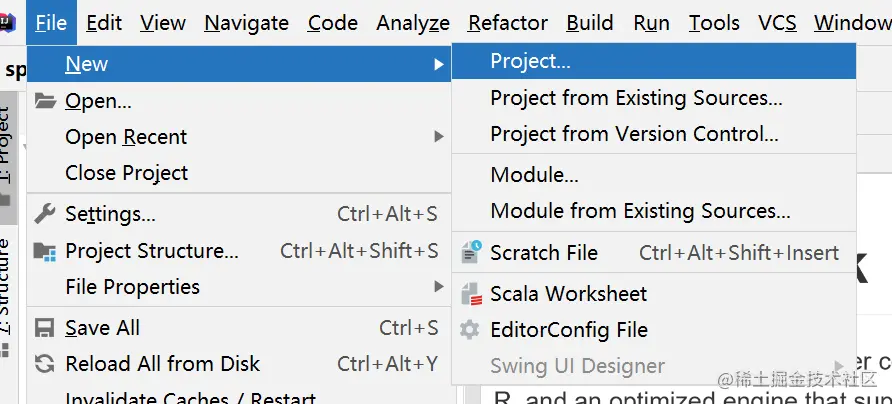Open the VCS menu
This screenshot has height=404, width=892.
[x=777, y=22]
